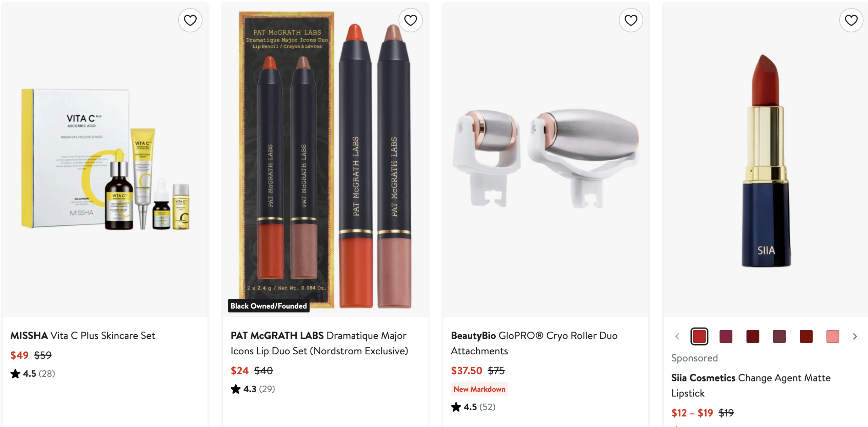Open BeautyBio GloPRO Cryo Roller Duo link

click(534, 343)
